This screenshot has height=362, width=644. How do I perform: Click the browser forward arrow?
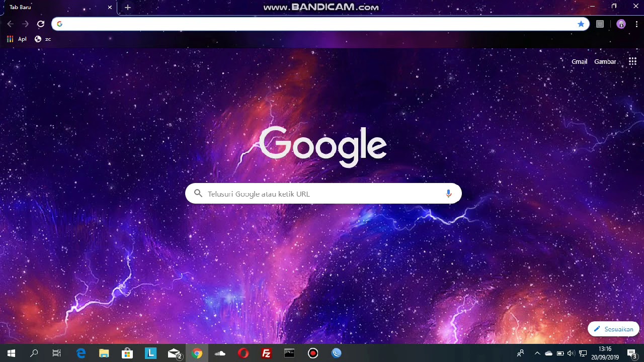(25, 24)
